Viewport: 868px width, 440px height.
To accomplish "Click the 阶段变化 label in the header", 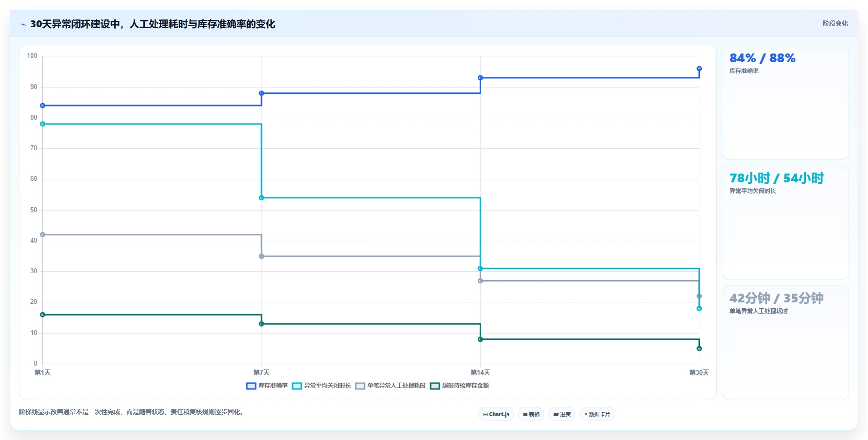I will [x=835, y=23].
